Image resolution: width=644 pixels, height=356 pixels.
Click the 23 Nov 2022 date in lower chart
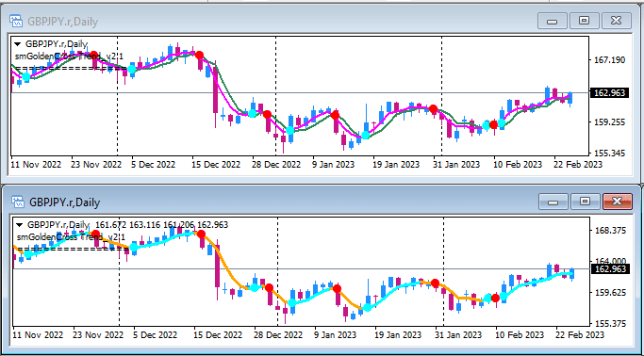point(99,335)
